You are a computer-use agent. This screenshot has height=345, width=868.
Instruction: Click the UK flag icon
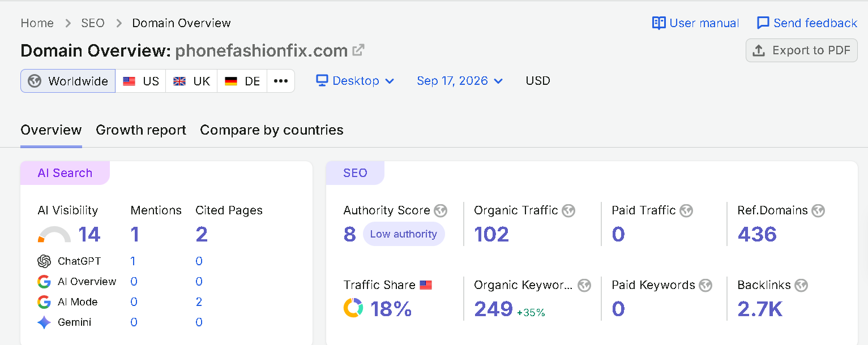179,81
